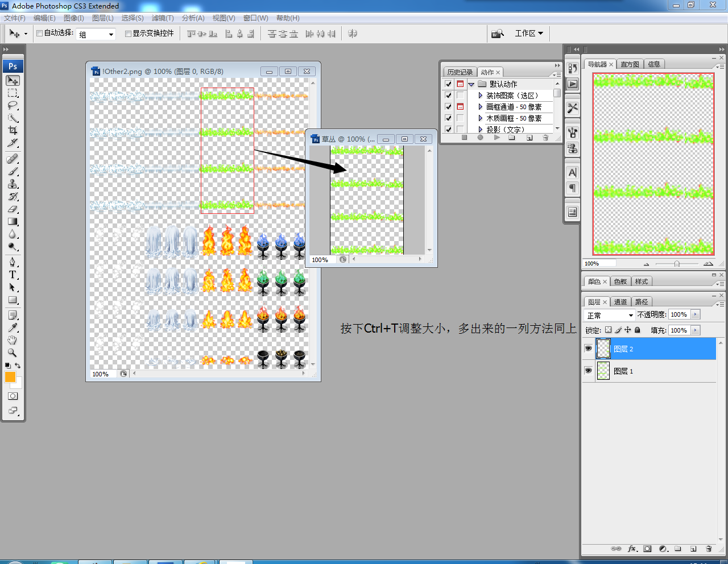The image size is (728, 564).
Task: Click the orange foreground color swatch
Action: point(10,377)
